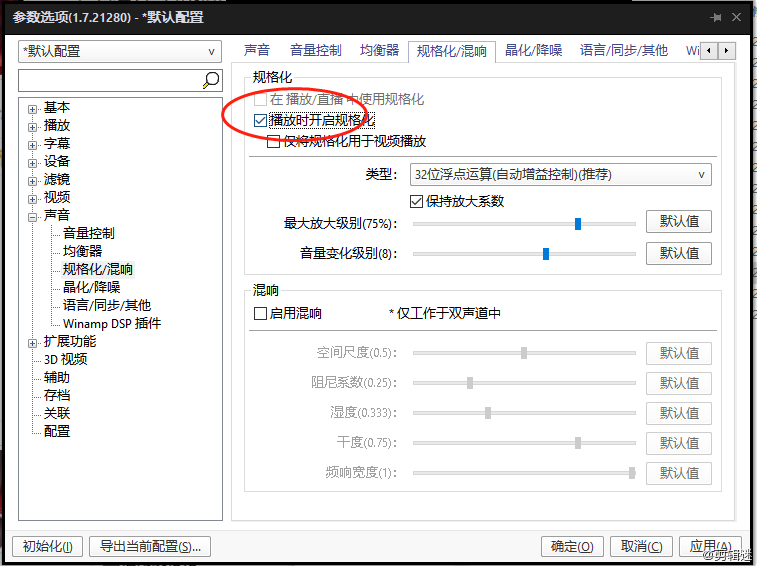Enable 仅将规格化用于视频播放 checkbox
The image size is (757, 566).
click(273, 142)
